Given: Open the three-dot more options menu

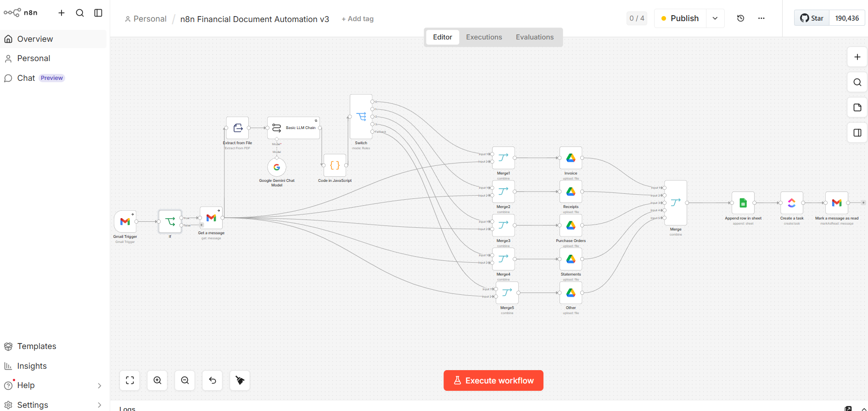Looking at the screenshot, I should [x=762, y=18].
